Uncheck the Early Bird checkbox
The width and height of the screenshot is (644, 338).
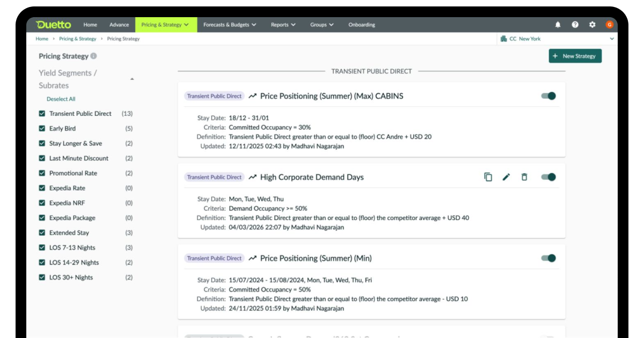(42, 129)
